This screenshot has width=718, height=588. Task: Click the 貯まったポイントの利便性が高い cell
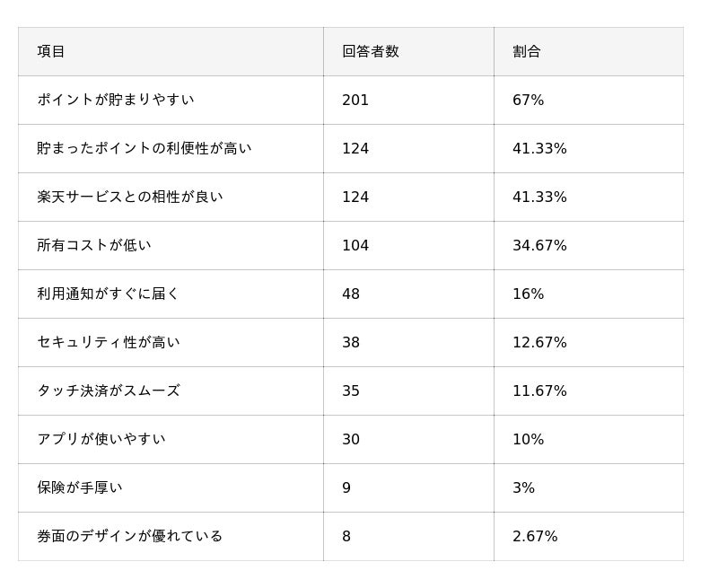click(144, 148)
